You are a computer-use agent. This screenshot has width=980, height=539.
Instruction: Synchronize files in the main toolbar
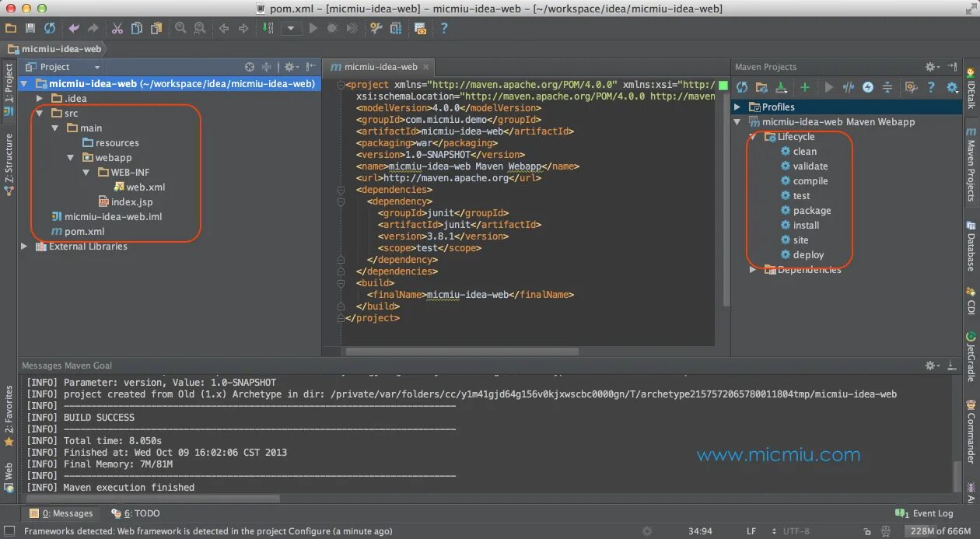(x=50, y=28)
